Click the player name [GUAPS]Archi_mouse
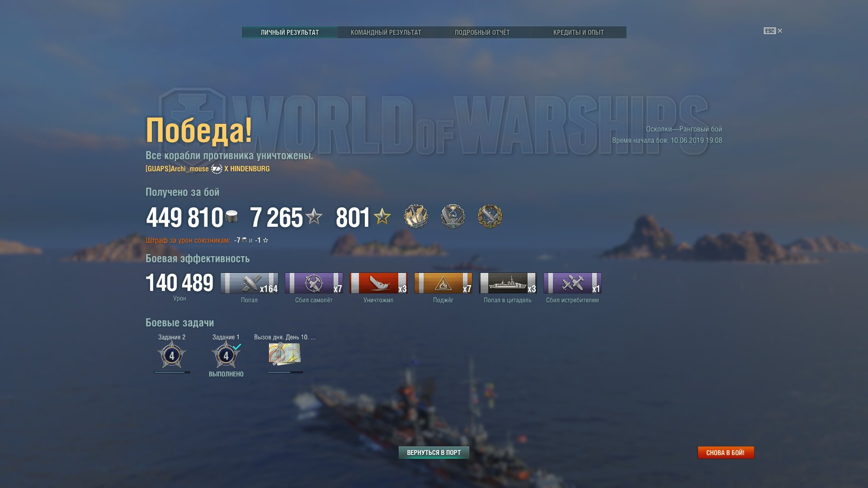Viewport: 868px width, 488px height. coord(177,169)
